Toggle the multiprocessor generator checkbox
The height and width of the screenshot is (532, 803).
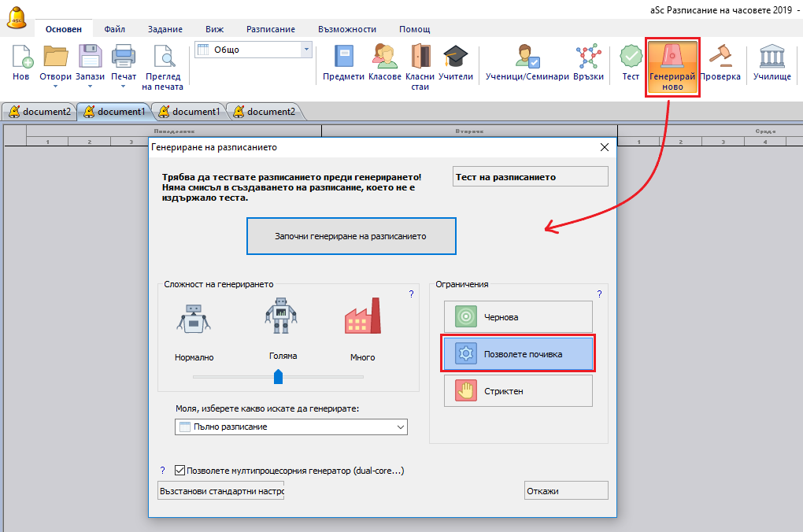[x=179, y=471]
